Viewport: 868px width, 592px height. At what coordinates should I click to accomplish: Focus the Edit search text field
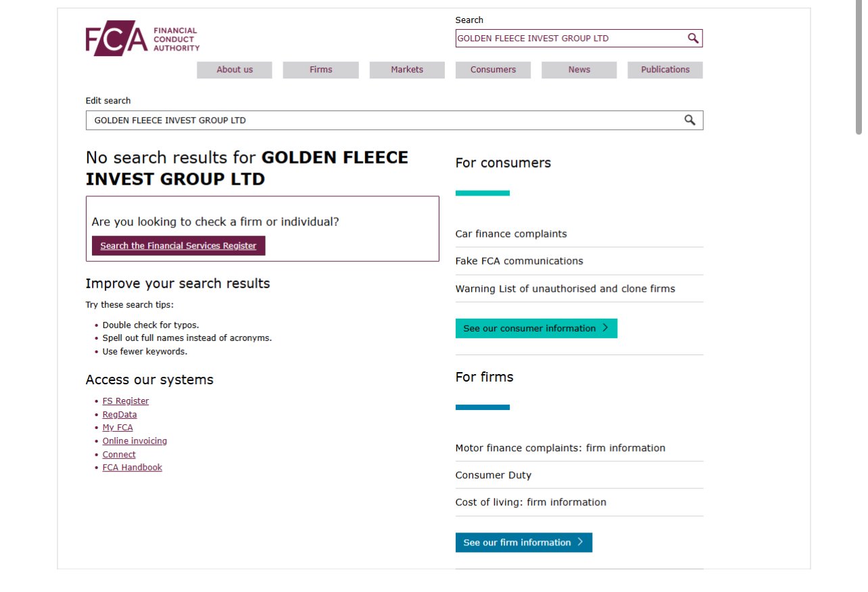pyautogui.click(x=385, y=120)
